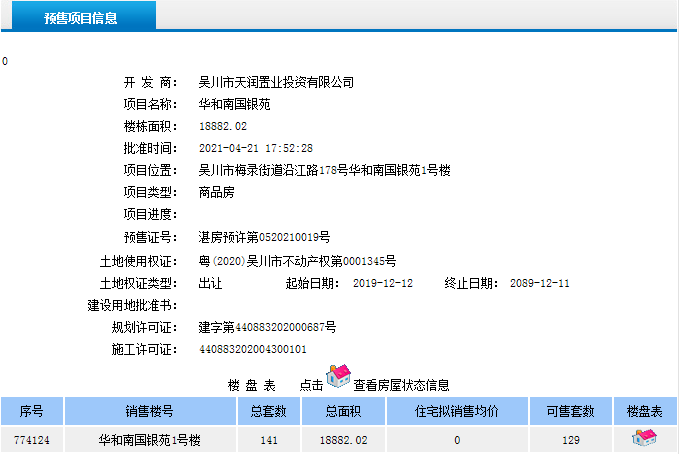
Task: Click construction permit 440883202004300101
Action: pos(253,349)
